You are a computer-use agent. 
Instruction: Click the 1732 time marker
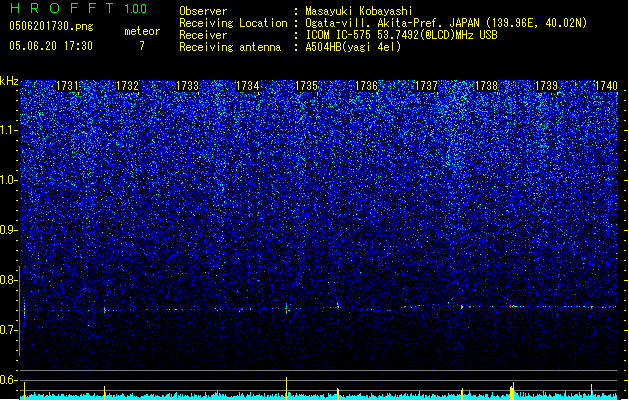[x=127, y=86]
